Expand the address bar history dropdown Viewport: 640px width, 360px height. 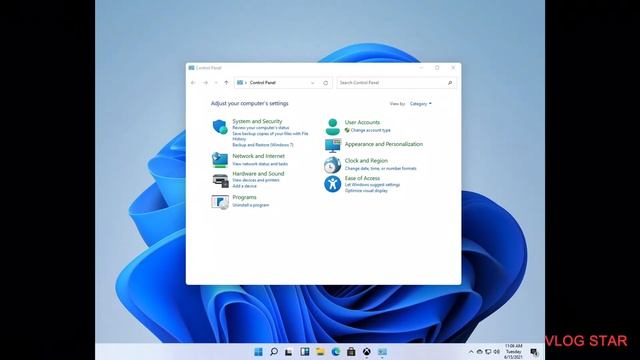click(313, 83)
